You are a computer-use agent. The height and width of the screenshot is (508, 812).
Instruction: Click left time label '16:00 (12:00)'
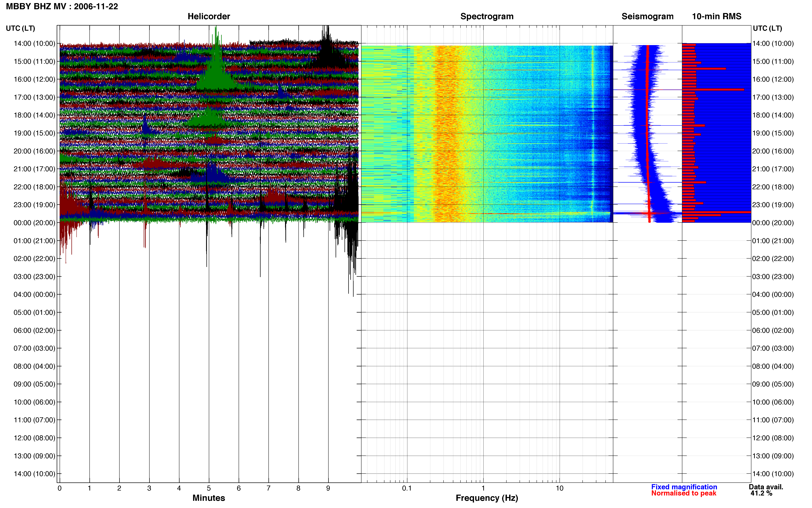(x=34, y=79)
